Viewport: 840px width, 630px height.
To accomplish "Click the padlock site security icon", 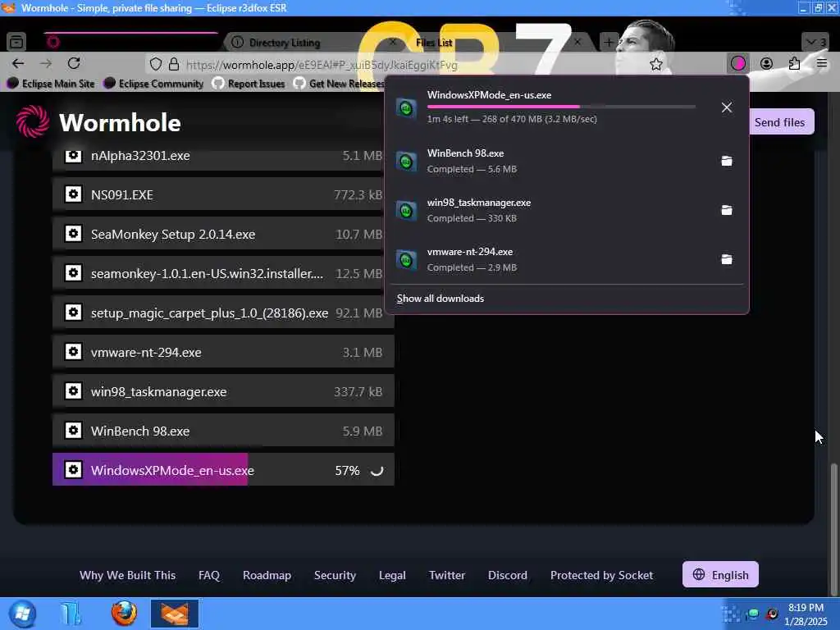I will [174, 64].
